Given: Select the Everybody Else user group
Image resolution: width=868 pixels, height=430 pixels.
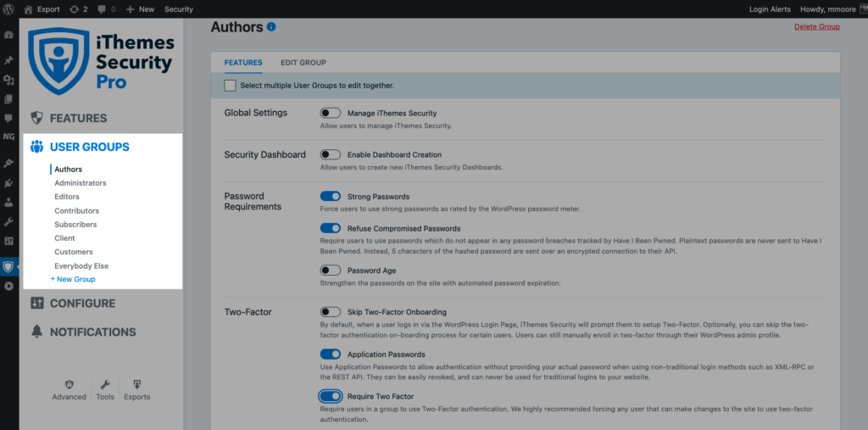Looking at the screenshot, I should point(81,266).
